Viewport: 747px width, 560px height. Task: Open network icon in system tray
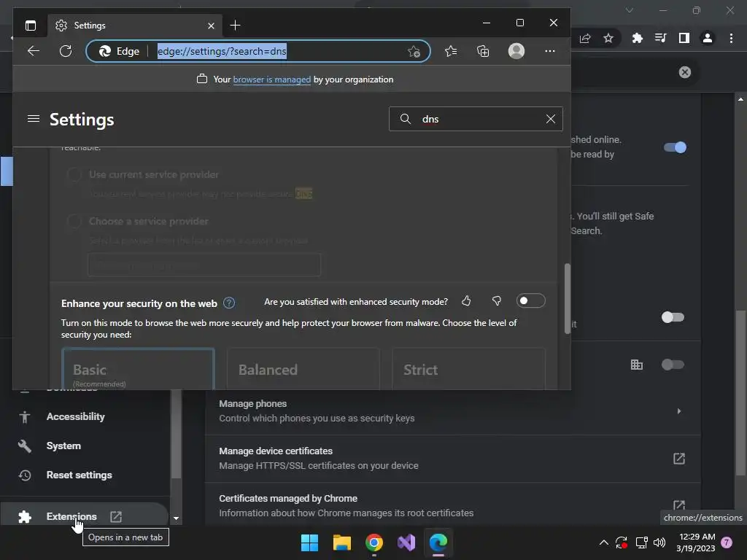[641, 542]
